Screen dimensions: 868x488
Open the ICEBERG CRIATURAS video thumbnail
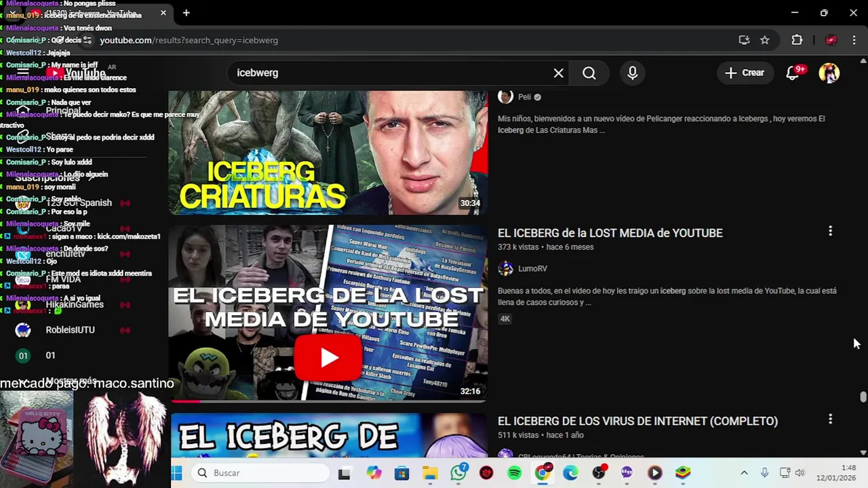click(328, 153)
